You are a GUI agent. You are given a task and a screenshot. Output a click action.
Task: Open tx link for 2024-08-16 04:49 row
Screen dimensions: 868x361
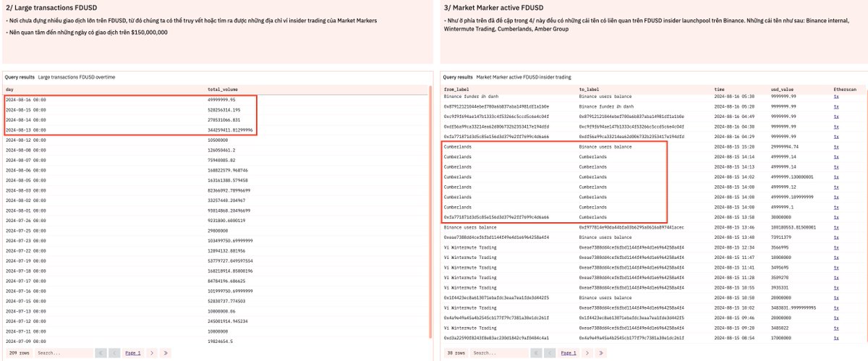(x=836, y=116)
